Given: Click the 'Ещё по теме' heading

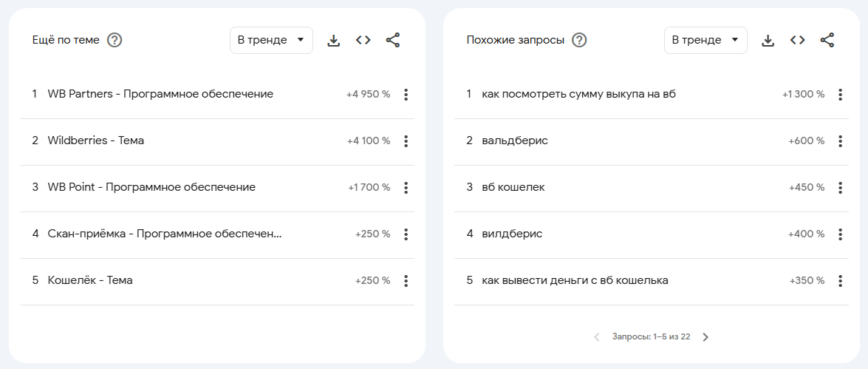Looking at the screenshot, I should 66,40.
